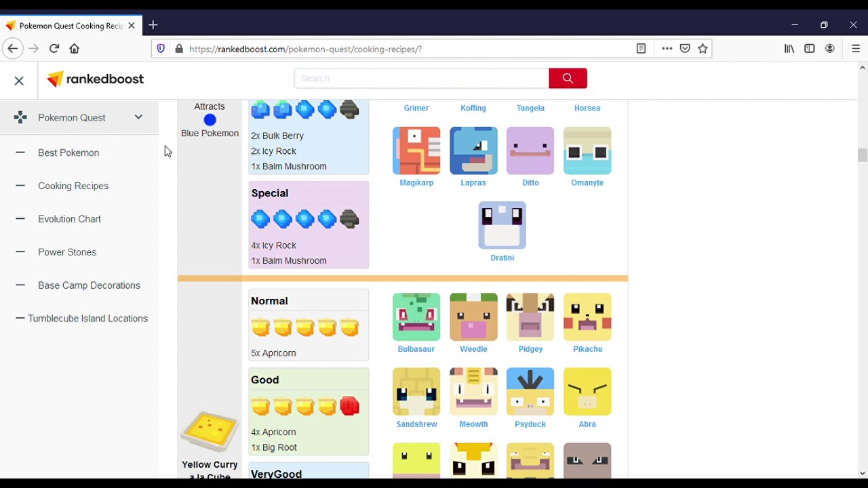Click the Meowth icon
868x488 pixels.
pyautogui.click(x=473, y=392)
